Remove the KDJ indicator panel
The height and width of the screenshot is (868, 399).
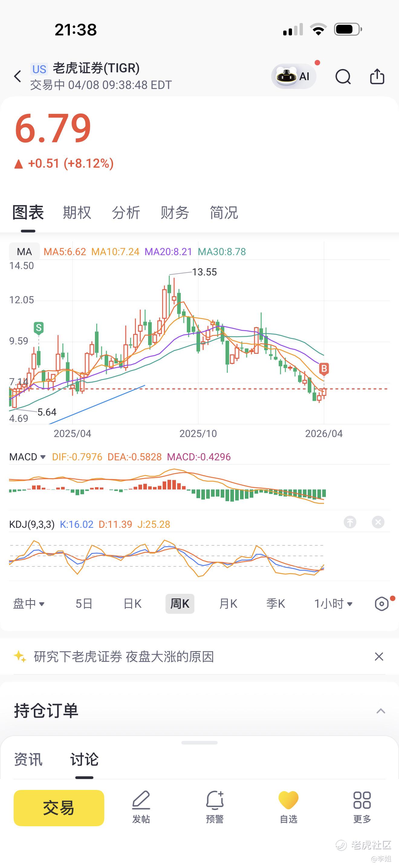[378, 522]
